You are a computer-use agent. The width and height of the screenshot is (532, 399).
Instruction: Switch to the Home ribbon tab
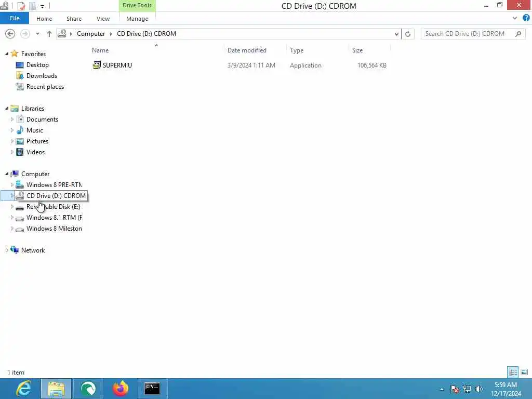point(44,19)
